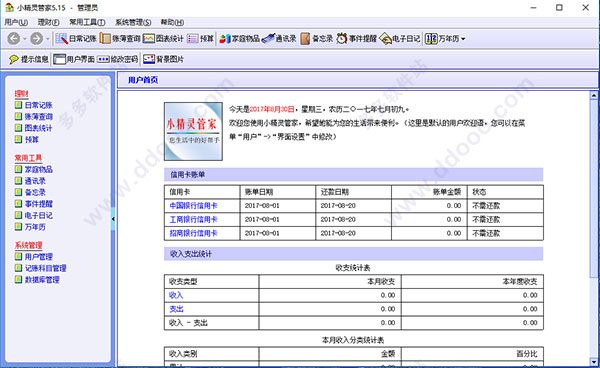Click 背景图片 toolbar button
This screenshot has height=368, width=600.
coord(163,59)
